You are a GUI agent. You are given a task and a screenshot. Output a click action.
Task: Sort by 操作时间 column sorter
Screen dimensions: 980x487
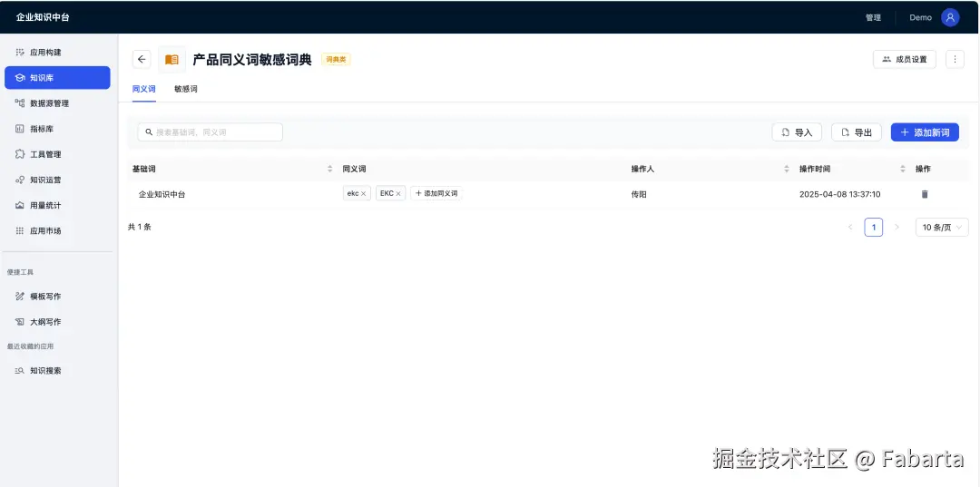(x=903, y=170)
